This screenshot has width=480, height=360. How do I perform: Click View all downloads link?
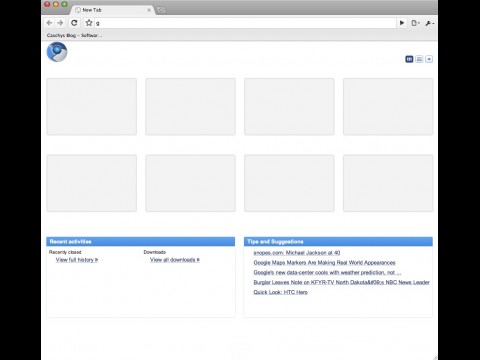(x=175, y=260)
